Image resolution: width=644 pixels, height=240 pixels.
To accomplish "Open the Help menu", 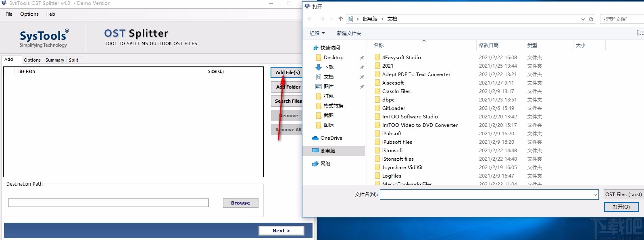I will (x=50, y=14).
